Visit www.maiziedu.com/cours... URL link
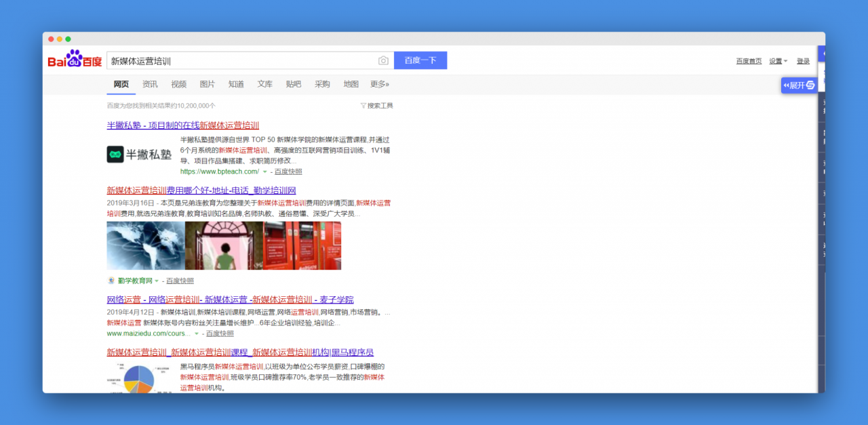Viewport: 868px width, 425px height. click(149, 333)
